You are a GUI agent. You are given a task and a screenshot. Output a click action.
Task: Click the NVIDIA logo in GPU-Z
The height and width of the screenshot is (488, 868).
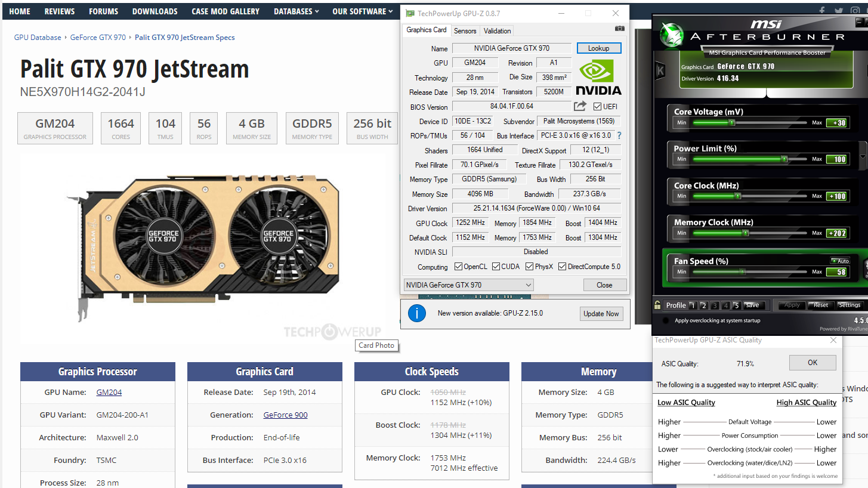(598, 77)
